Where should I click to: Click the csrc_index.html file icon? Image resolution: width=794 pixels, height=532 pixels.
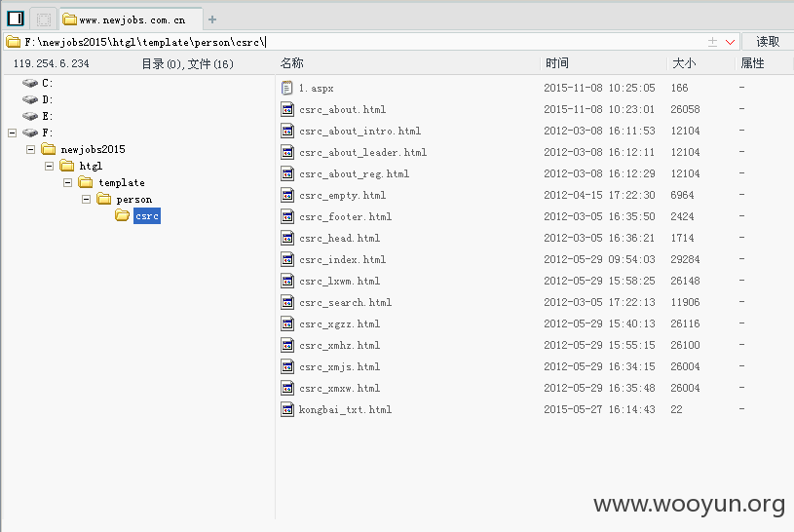(287, 259)
